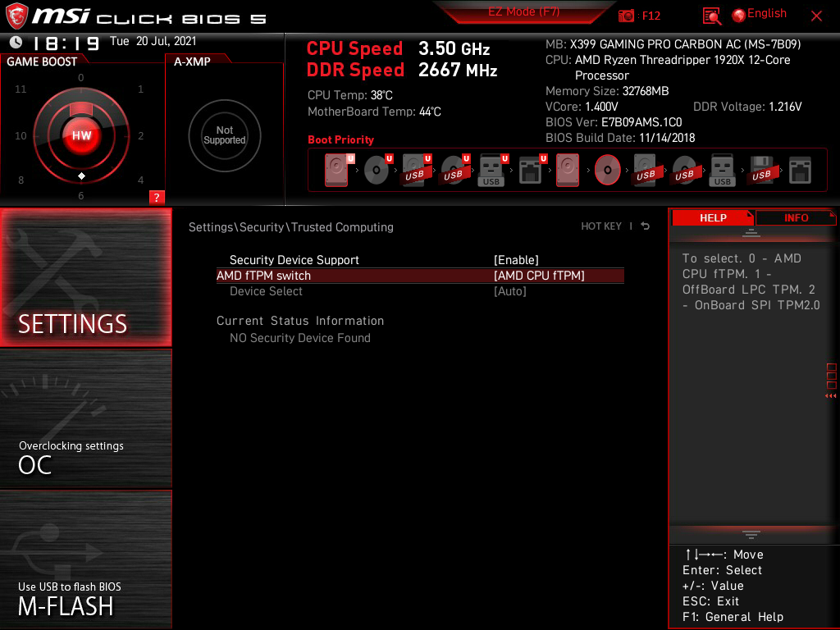Click the GAME BOOST panel header
Viewport: 840px width, 630px height.
coord(42,62)
